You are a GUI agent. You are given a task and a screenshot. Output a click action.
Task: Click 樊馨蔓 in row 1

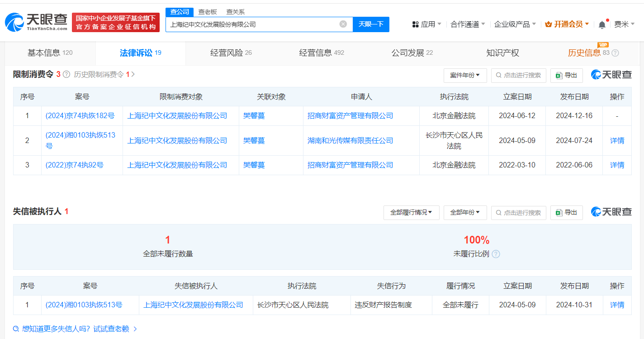254,116
